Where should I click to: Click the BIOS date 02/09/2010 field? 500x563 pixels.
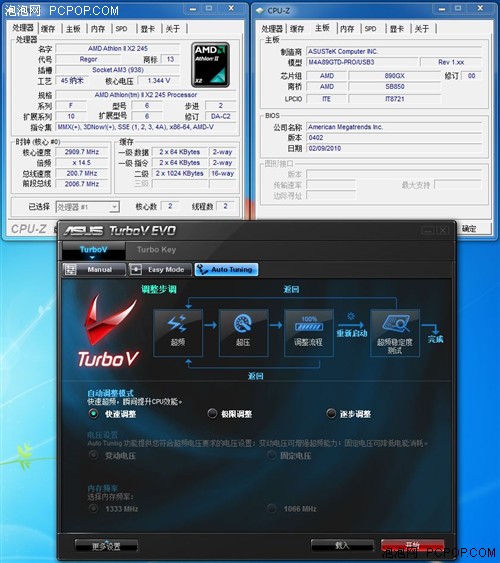(394, 149)
